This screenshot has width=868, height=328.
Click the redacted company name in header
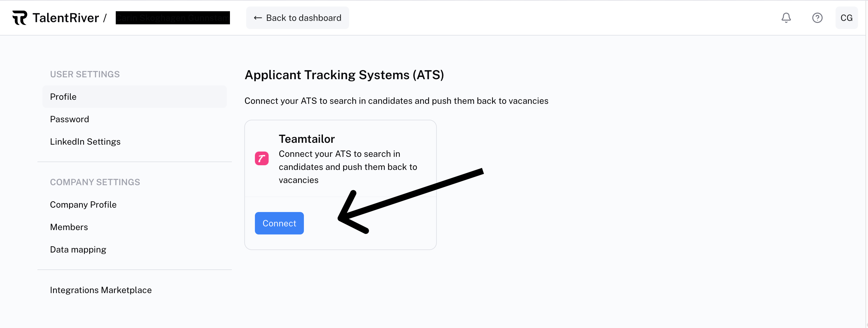coord(173,18)
